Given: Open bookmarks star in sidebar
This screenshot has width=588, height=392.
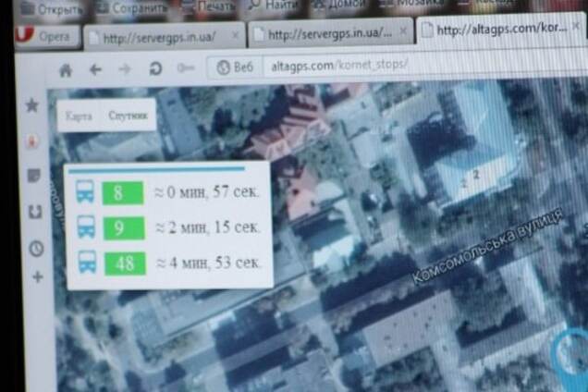Looking at the screenshot, I should coord(32,105).
